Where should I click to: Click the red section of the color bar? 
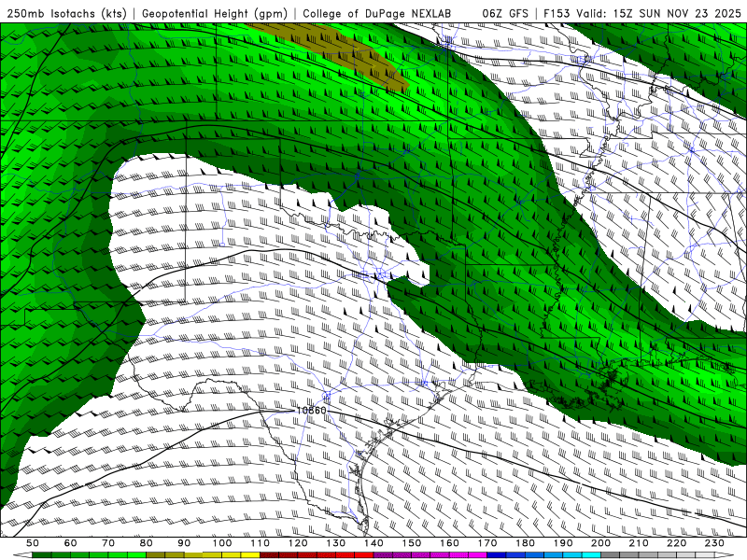point(317,555)
